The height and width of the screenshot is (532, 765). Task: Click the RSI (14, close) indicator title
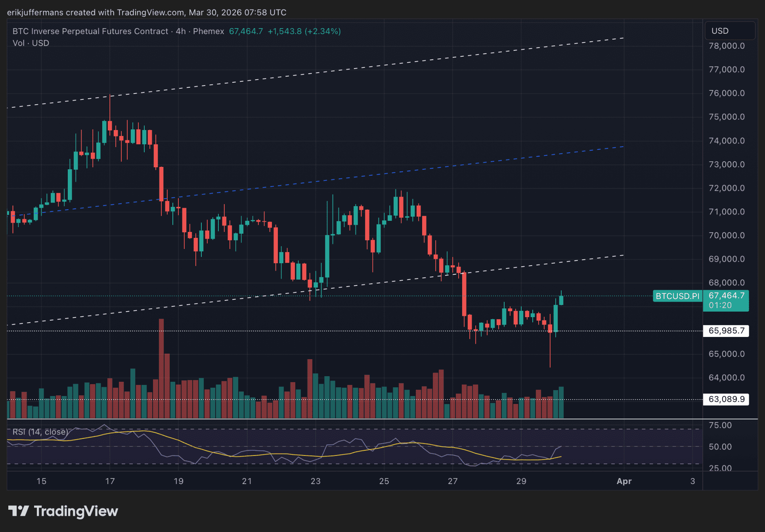tap(40, 432)
